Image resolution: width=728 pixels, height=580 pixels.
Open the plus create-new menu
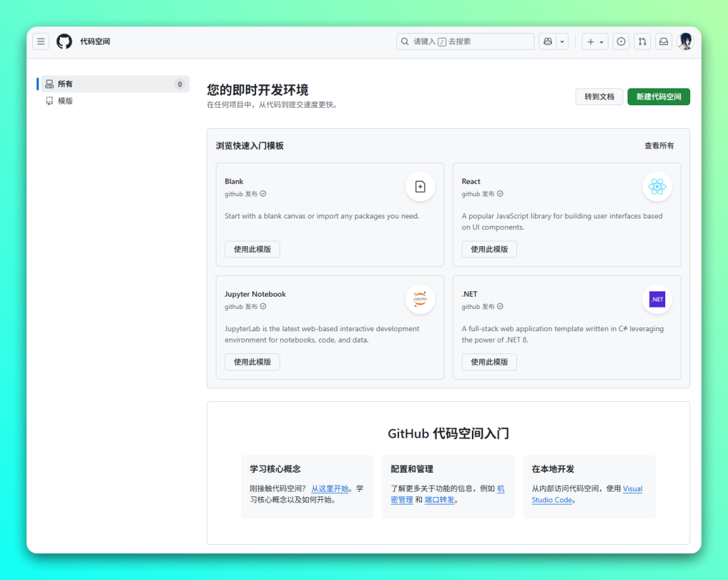coord(595,41)
